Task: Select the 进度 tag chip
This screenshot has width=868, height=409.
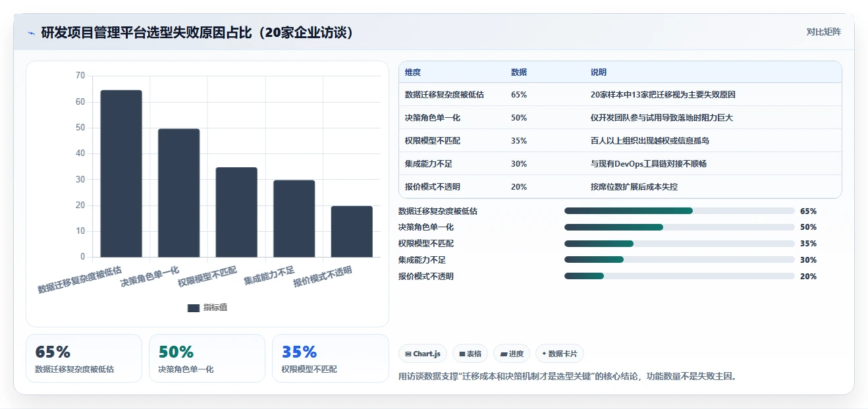Action: [x=512, y=354]
